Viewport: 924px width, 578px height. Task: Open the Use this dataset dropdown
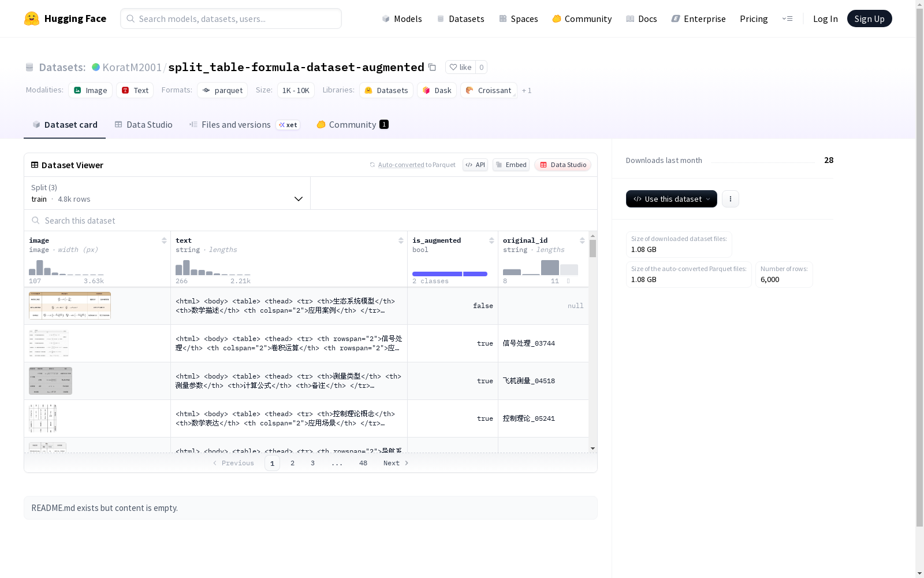(672, 199)
